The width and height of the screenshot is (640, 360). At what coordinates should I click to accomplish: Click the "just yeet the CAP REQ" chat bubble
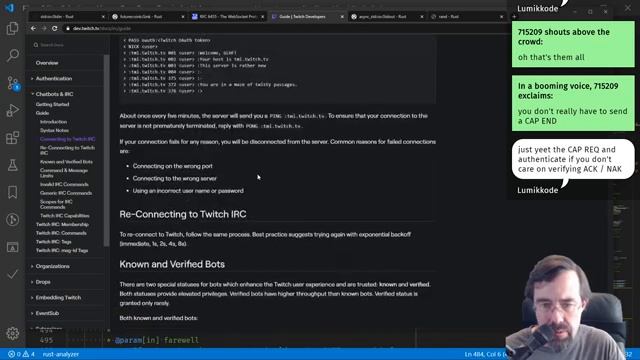click(573, 159)
